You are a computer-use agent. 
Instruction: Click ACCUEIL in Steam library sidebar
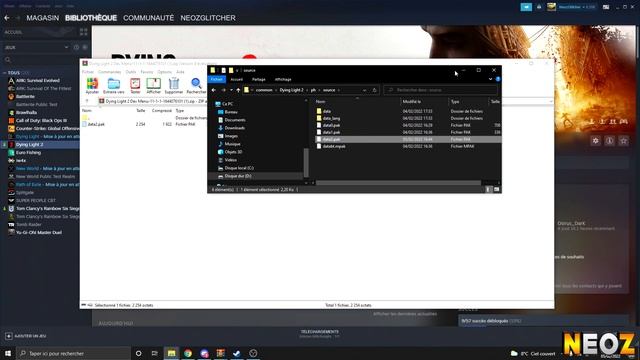tap(13, 32)
